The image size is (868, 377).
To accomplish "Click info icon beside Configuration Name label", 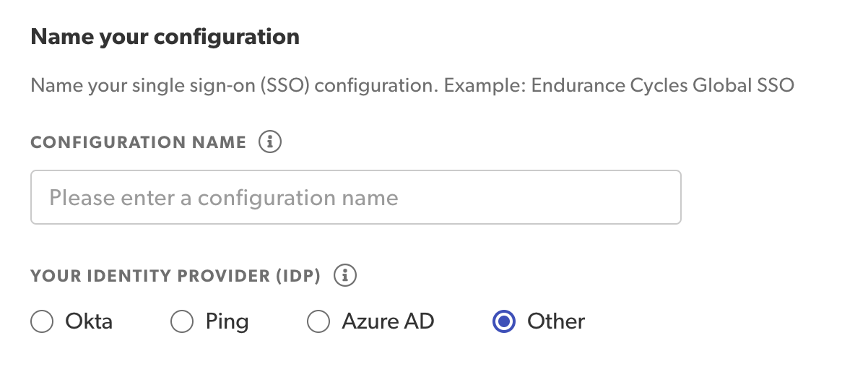I will tap(270, 142).
